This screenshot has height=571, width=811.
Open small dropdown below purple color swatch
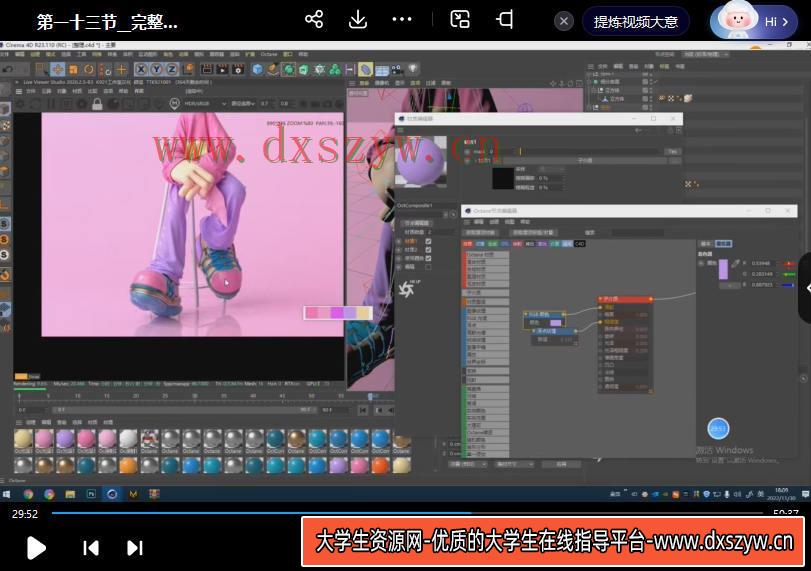click(x=729, y=286)
